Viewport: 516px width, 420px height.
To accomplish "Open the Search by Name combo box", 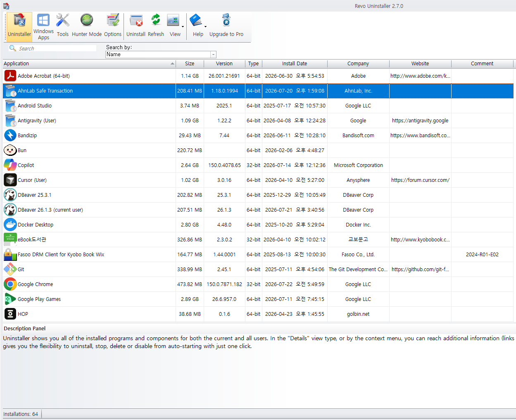I will [x=161, y=55].
